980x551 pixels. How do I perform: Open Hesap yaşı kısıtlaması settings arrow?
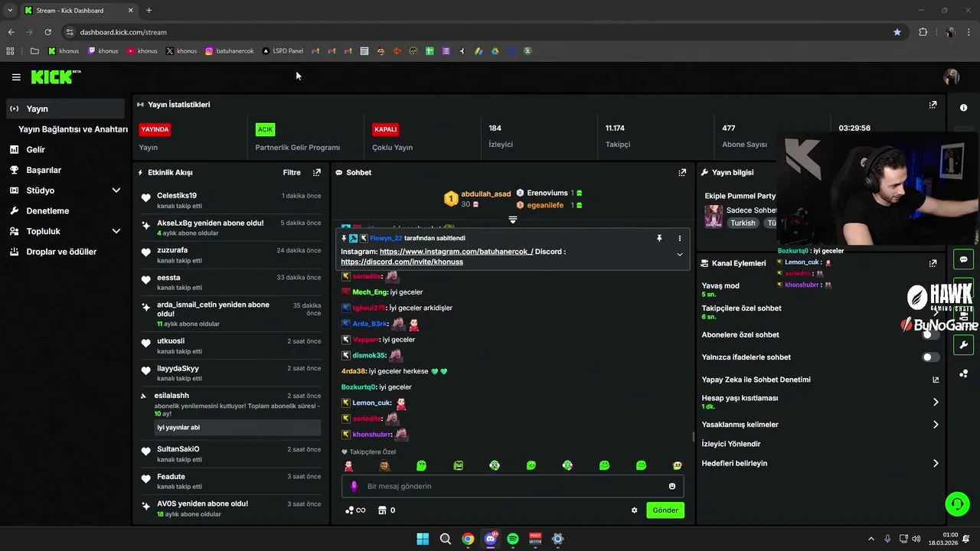(936, 402)
